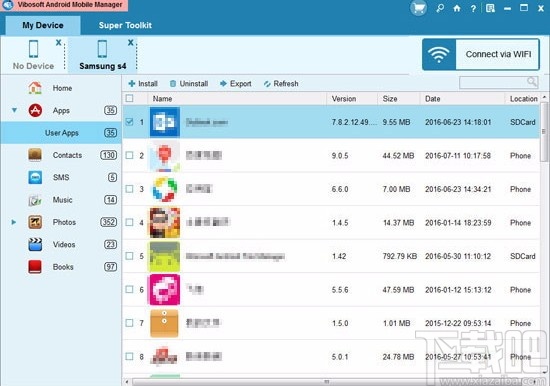This screenshot has height=386, width=550.
Task: Click the red Apps icon in sidebar
Action: (x=35, y=110)
